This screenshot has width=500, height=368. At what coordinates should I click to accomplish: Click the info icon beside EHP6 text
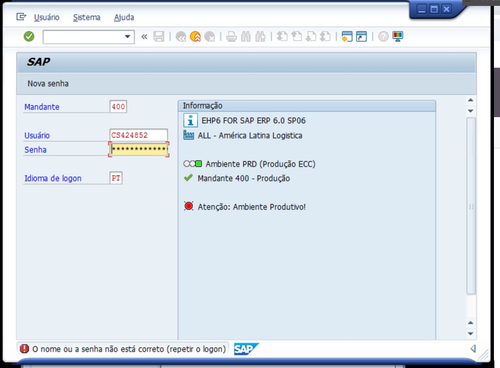tap(190, 120)
